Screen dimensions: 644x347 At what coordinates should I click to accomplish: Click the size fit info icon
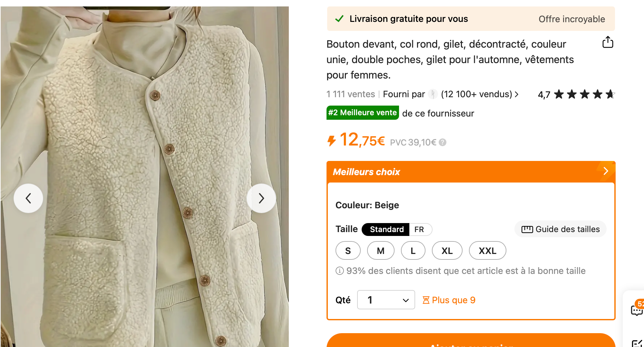click(x=339, y=271)
